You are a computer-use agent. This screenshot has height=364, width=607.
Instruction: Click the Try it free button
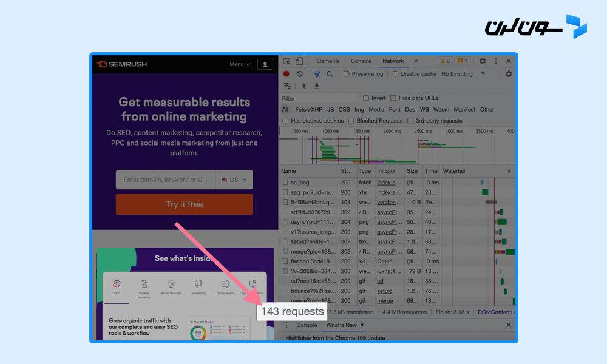[185, 204]
